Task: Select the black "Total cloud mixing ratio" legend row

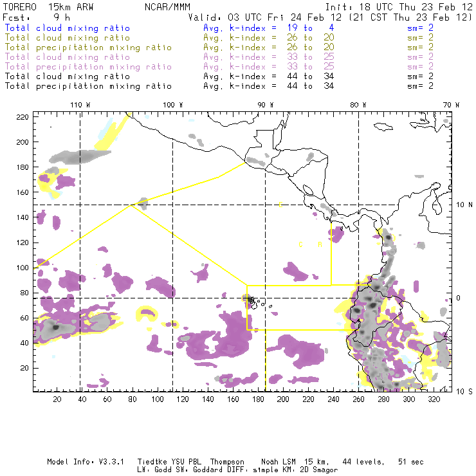Action: [x=68, y=77]
